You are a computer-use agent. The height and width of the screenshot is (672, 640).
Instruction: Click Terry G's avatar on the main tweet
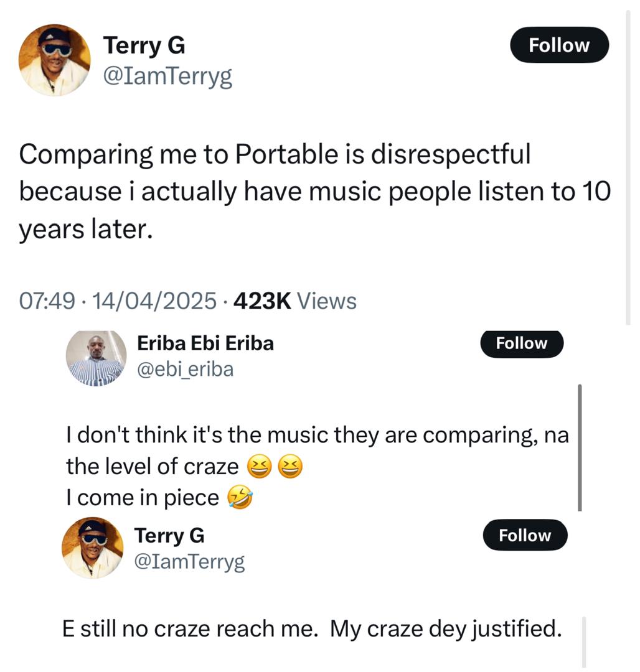(x=55, y=60)
